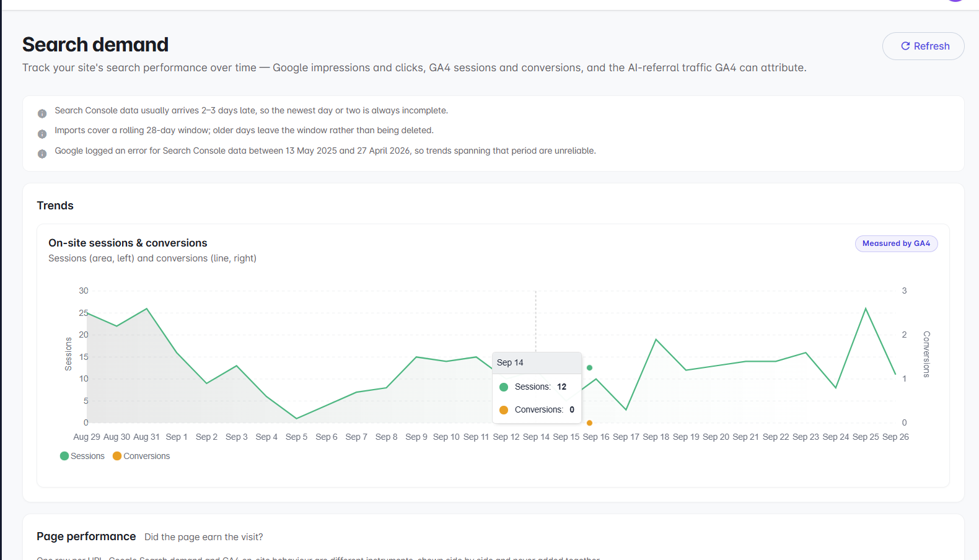
Task: Click the orange Conversions data point on chart
Action: click(x=589, y=423)
